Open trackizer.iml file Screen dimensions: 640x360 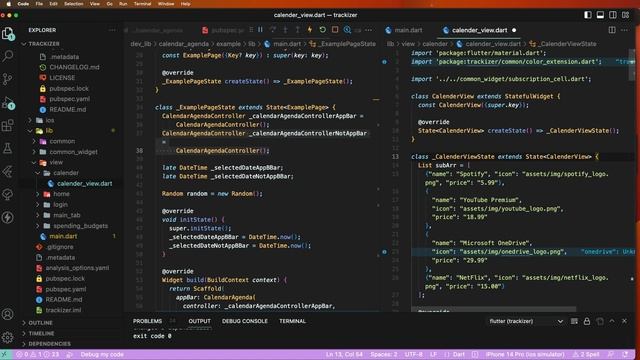tap(63, 310)
